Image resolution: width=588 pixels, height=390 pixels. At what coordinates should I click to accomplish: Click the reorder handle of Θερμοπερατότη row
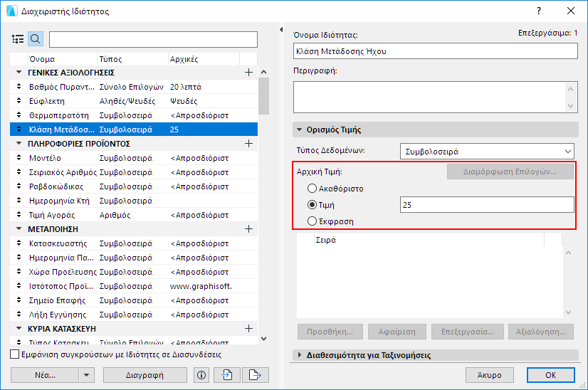point(19,115)
